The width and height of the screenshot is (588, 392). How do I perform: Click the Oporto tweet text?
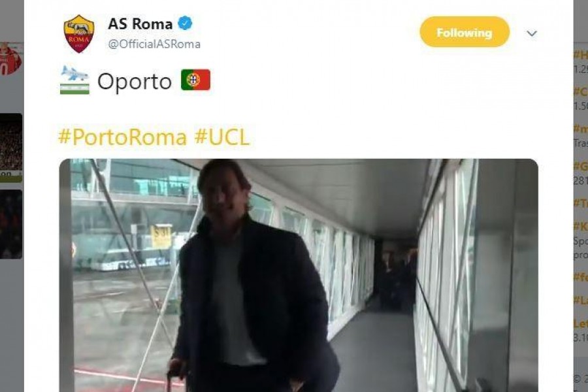pyautogui.click(x=134, y=81)
